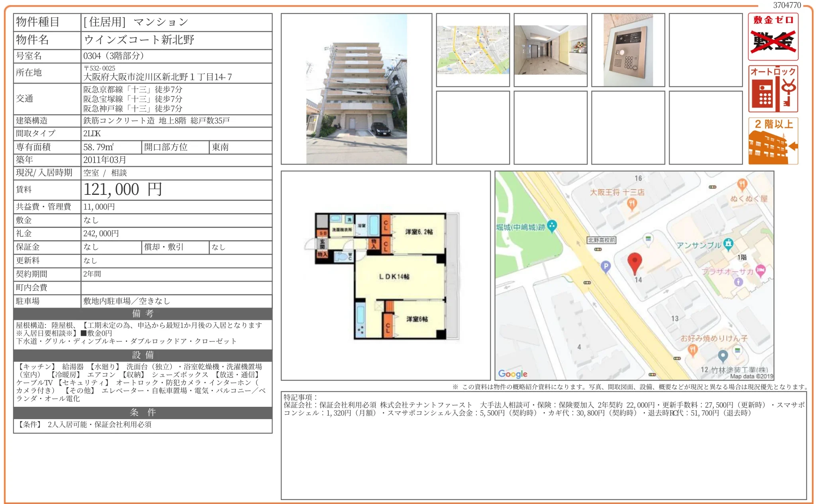The height and width of the screenshot is (504, 819).
Task: Click the プラザオーサカ hotel marker
Action: click(x=760, y=271)
